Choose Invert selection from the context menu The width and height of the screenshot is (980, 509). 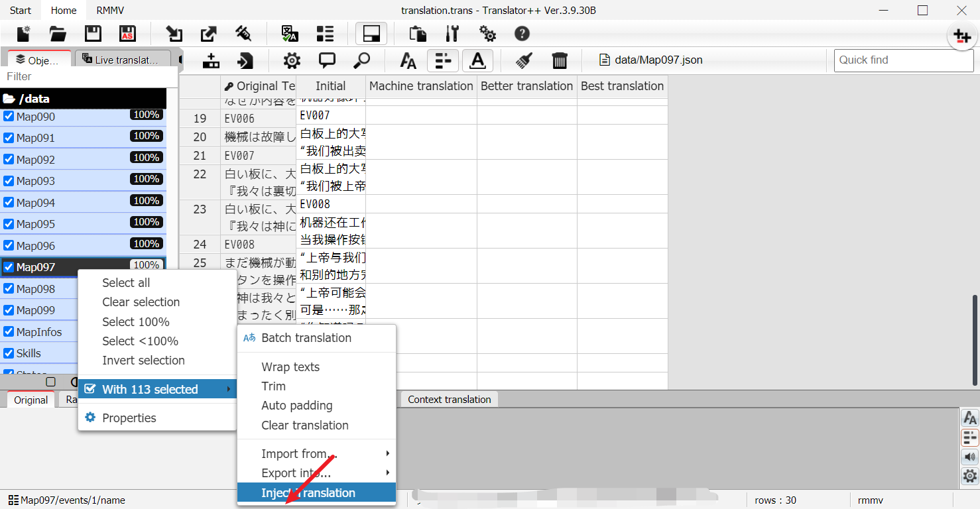pos(142,360)
